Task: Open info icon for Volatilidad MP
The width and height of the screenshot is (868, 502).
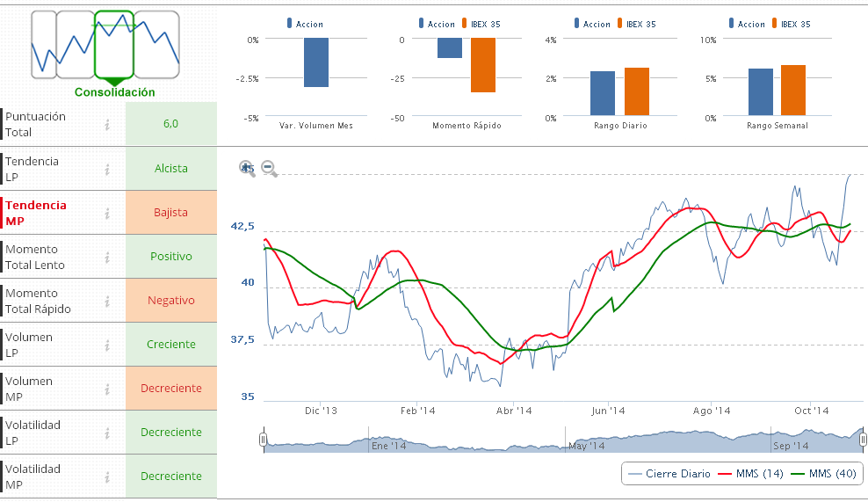Action: (107, 477)
